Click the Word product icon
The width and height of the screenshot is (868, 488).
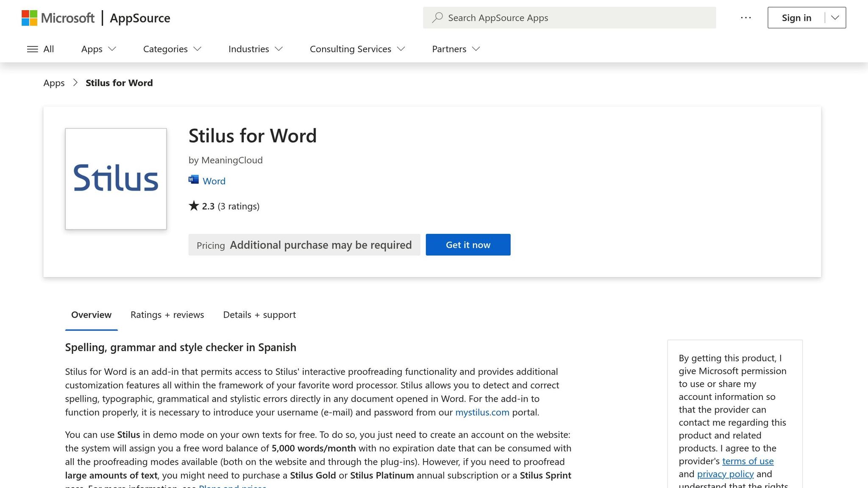tap(194, 180)
